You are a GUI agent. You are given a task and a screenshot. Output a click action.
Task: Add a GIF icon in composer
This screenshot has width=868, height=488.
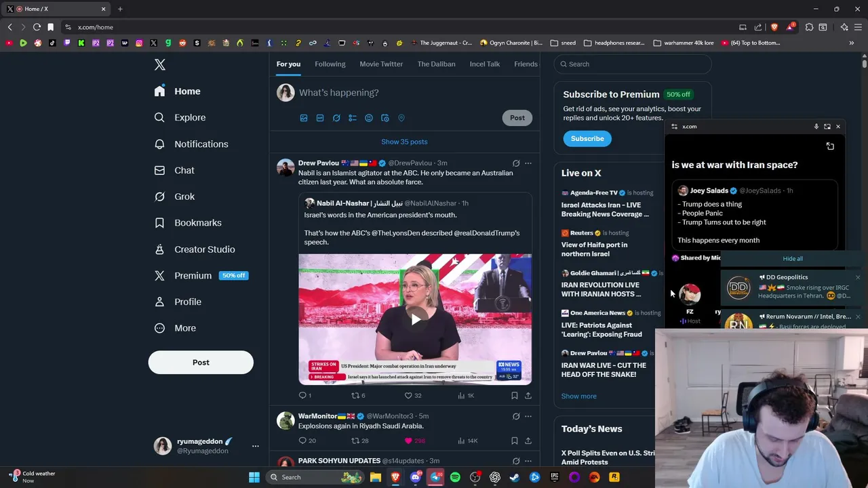click(x=320, y=118)
